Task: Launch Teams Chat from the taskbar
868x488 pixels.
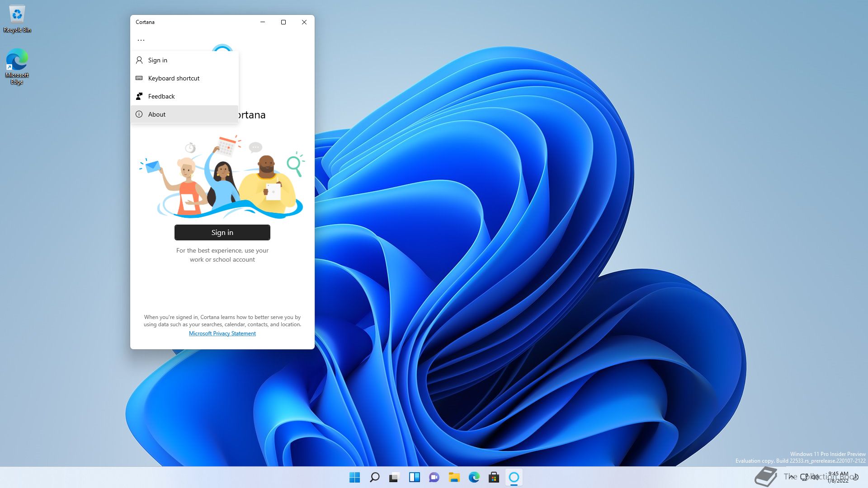Action: pyautogui.click(x=434, y=477)
